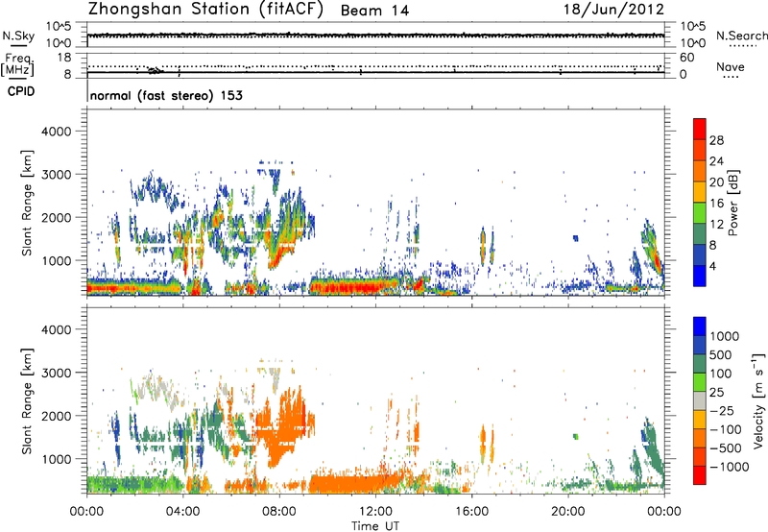The image size is (768, 532).
Task: Click the '28' power colorbar tick
Action: 716,140
